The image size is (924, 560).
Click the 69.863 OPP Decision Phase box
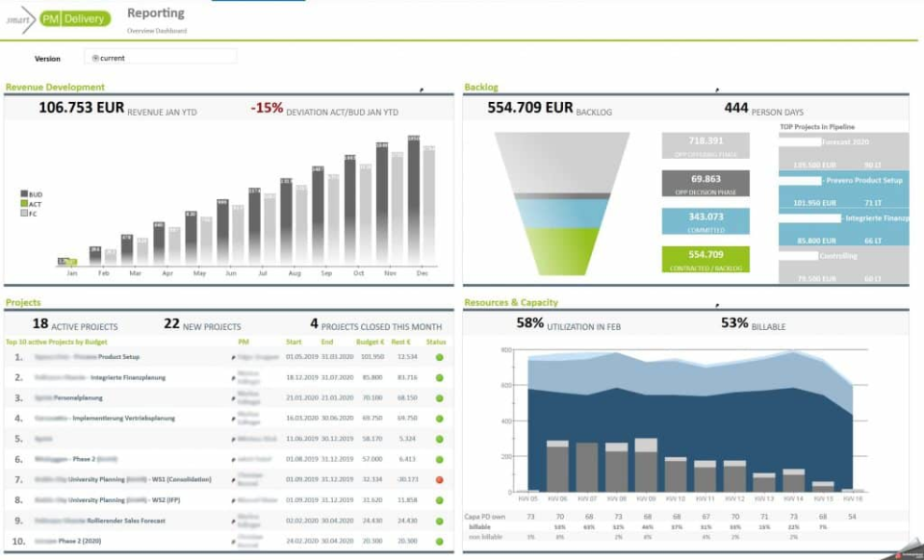[x=706, y=184]
